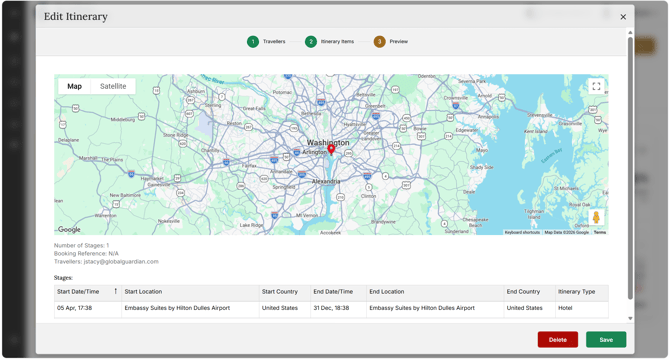This screenshot has width=670, height=360.
Task: Click the End Country column header
Action: coord(529,292)
